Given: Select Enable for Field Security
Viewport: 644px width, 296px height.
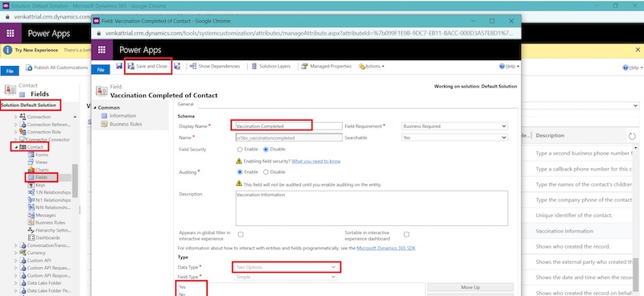Looking at the screenshot, I should tap(240, 150).
